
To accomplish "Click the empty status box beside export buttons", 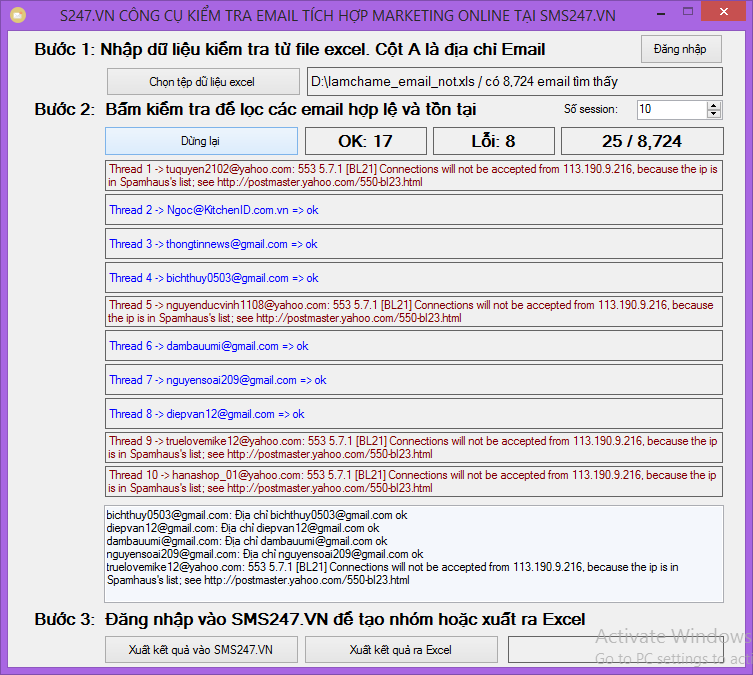I will click(616, 650).
